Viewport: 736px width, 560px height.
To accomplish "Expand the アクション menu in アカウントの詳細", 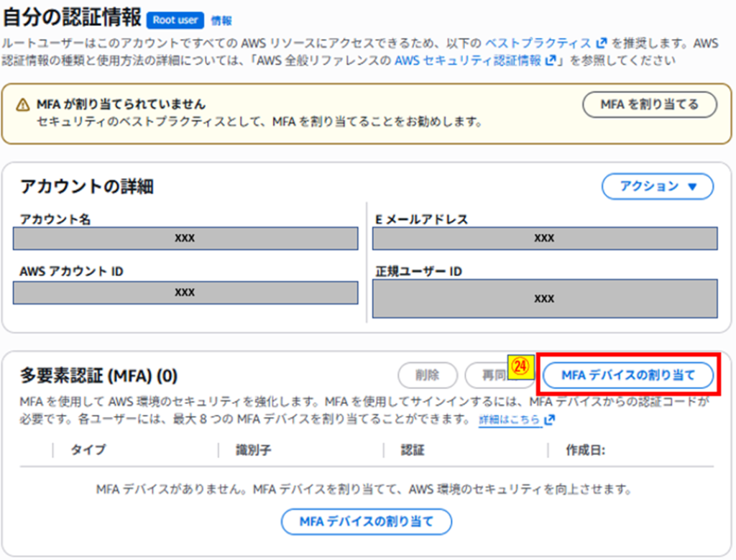I will [x=656, y=186].
